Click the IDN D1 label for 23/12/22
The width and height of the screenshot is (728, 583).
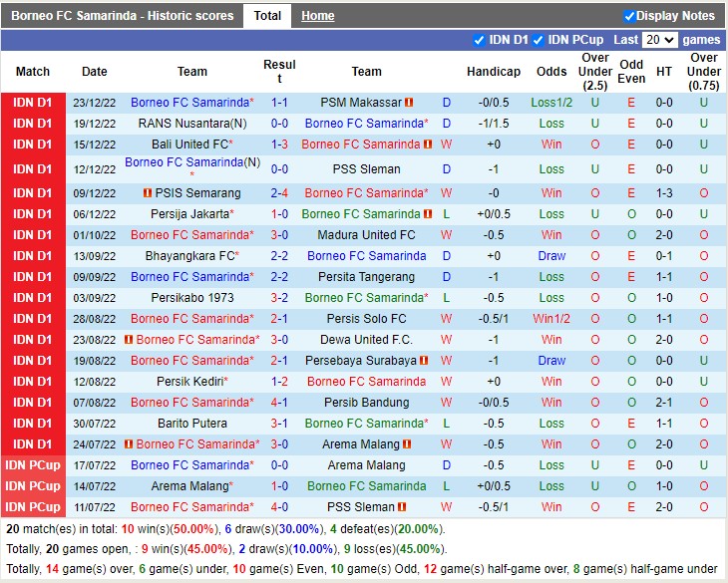(33, 103)
